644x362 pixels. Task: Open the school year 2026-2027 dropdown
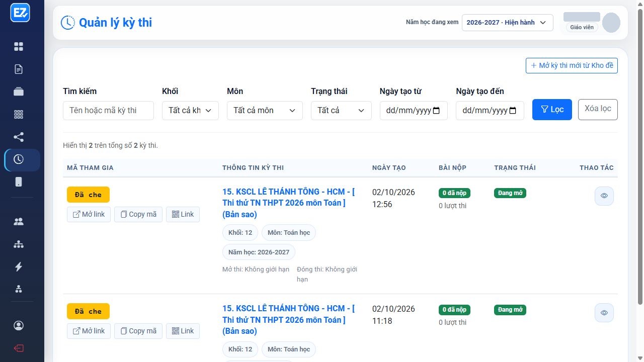pos(507,23)
